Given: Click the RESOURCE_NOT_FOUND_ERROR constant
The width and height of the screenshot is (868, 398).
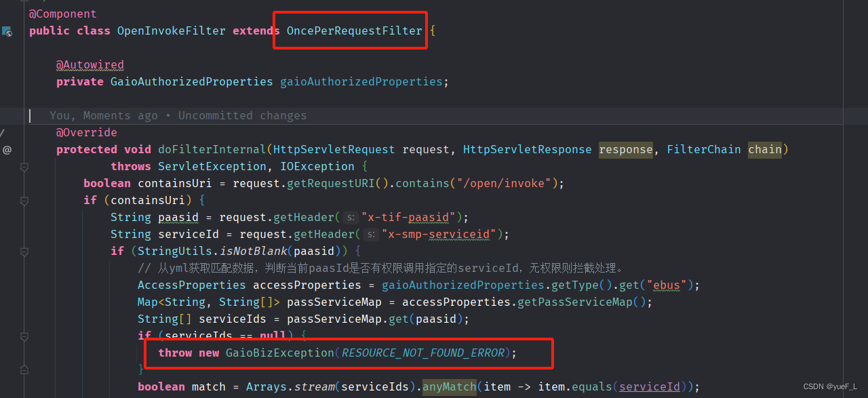Looking at the screenshot, I should (x=422, y=353).
